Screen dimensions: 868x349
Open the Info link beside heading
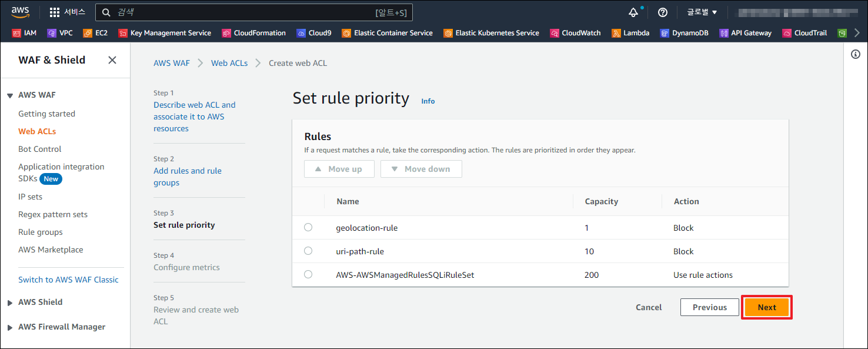coord(428,101)
